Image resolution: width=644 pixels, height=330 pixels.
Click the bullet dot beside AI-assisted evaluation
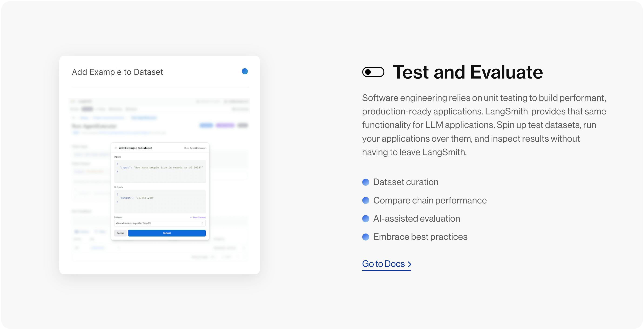pos(366,219)
